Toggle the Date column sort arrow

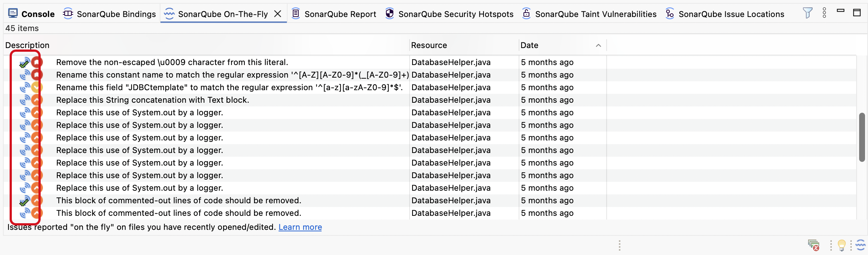point(599,45)
